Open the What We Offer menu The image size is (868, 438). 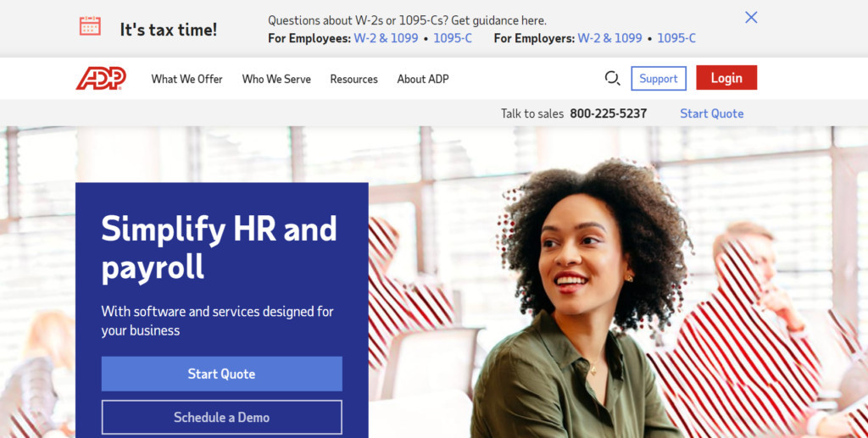click(187, 79)
